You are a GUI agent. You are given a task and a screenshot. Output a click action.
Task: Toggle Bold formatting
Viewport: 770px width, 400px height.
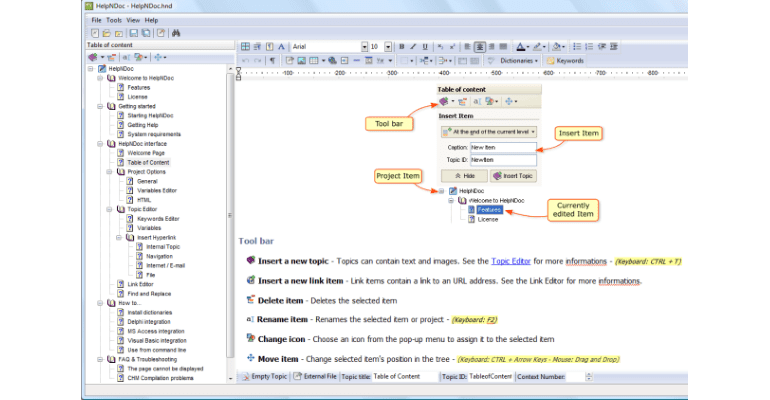point(402,47)
